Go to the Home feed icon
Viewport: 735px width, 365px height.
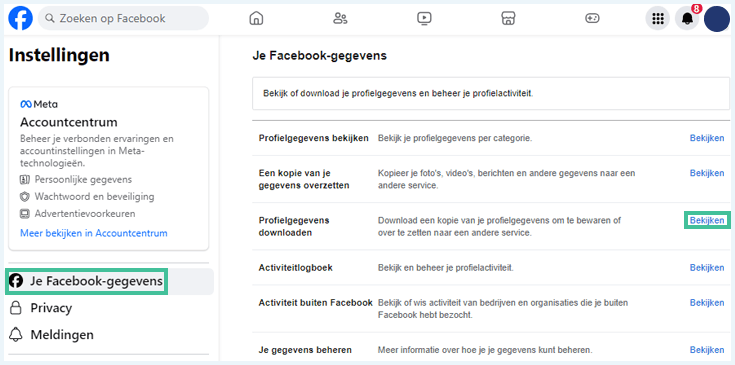click(x=256, y=18)
